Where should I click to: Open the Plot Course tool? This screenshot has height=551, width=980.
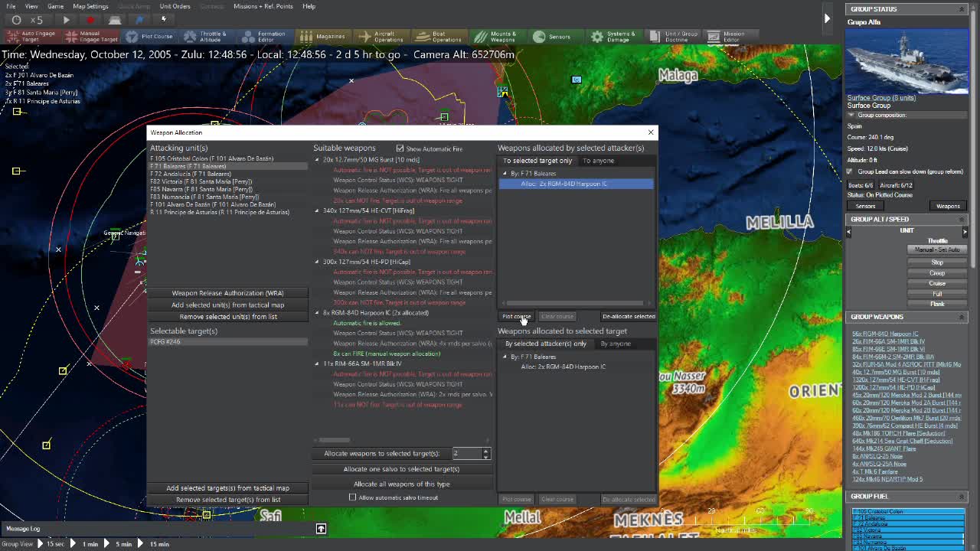pos(149,36)
